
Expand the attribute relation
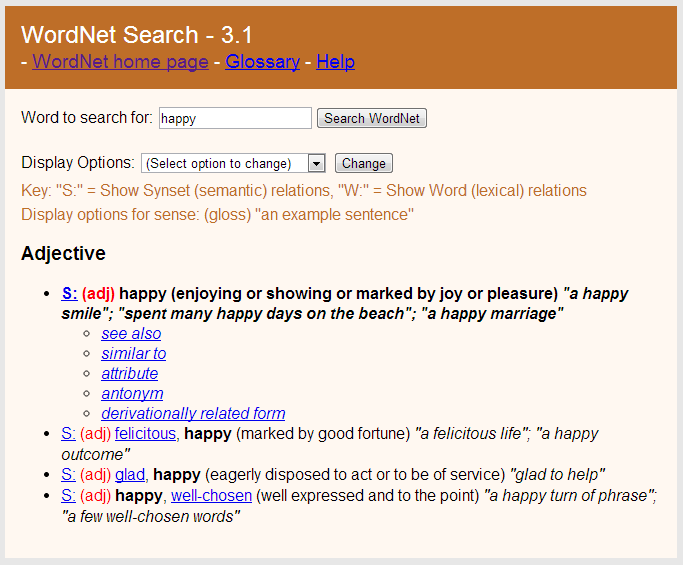[x=130, y=374]
